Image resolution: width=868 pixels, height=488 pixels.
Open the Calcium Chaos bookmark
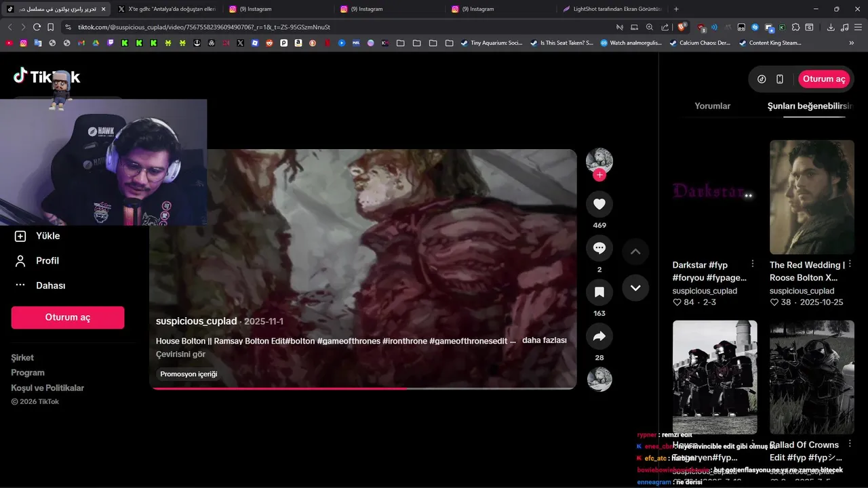[700, 43]
